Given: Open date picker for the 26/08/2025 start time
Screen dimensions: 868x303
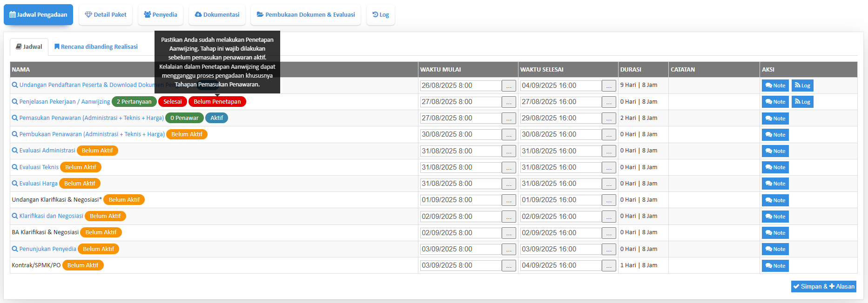Looking at the screenshot, I should (x=508, y=86).
